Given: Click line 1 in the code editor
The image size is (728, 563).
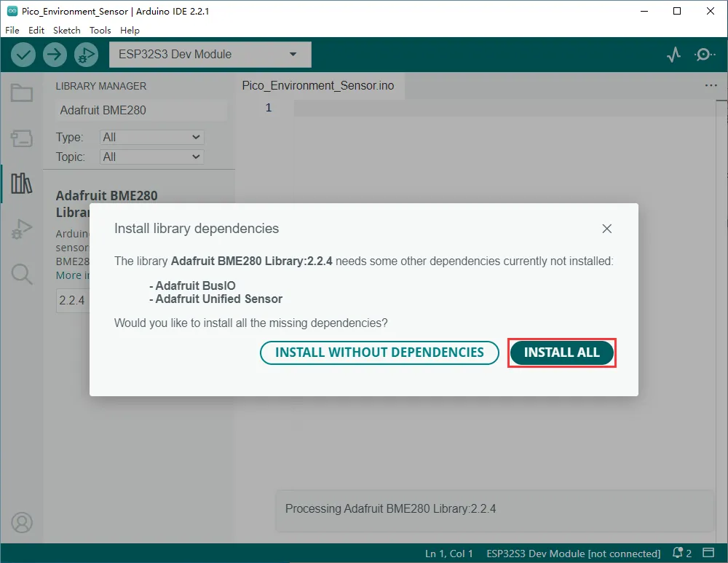Looking at the screenshot, I should click(504, 108).
